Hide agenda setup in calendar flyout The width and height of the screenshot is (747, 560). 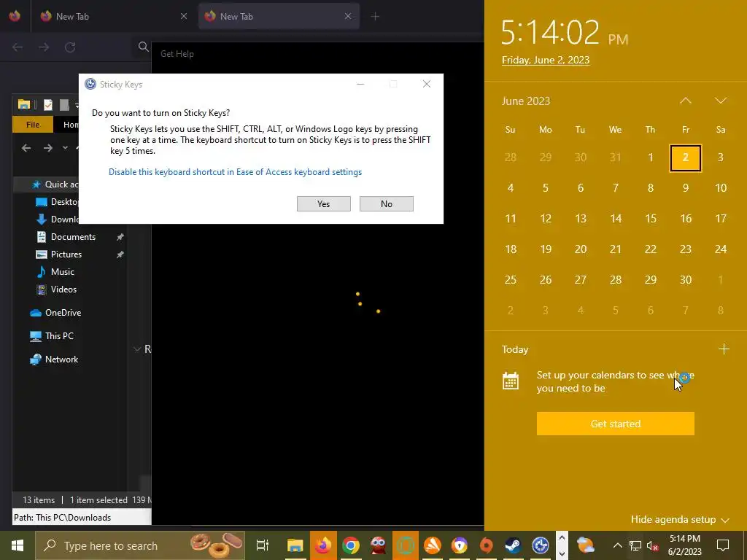(x=680, y=519)
